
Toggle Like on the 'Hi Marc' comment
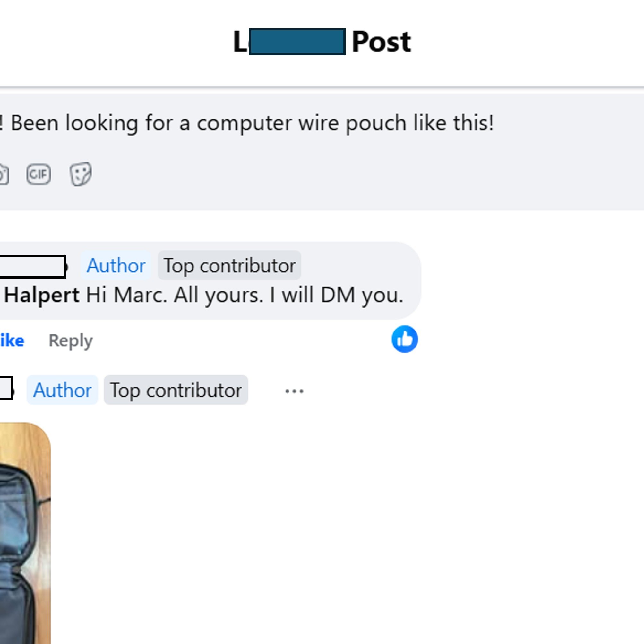[12, 340]
